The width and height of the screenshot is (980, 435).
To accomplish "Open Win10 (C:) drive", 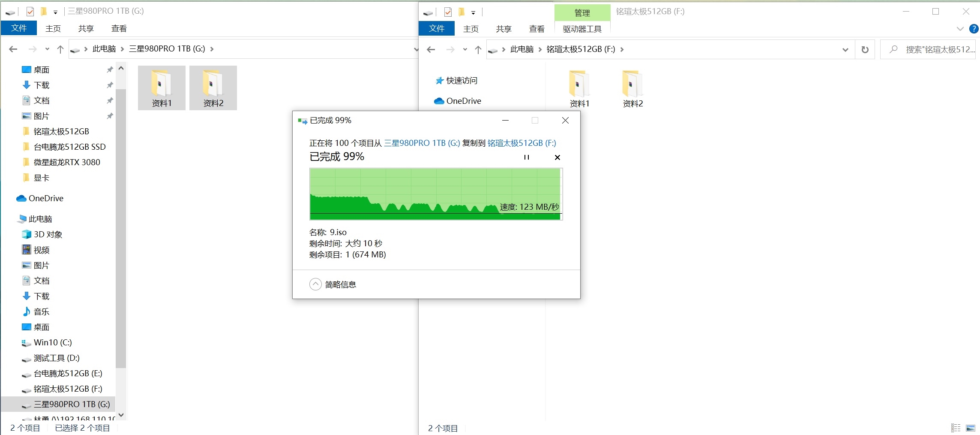I will coord(53,342).
